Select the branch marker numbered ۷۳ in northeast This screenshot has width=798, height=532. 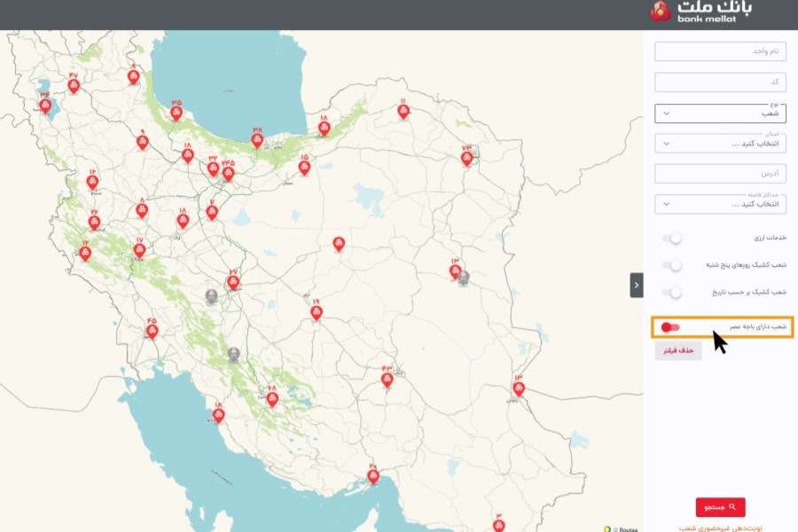tap(466, 159)
